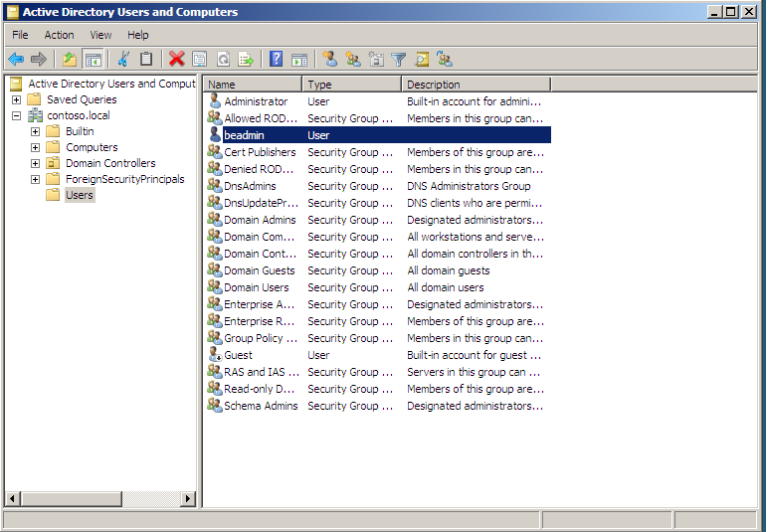Click 'DNS Administrators Group' description text
This screenshot has width=766, height=532.
point(469,186)
